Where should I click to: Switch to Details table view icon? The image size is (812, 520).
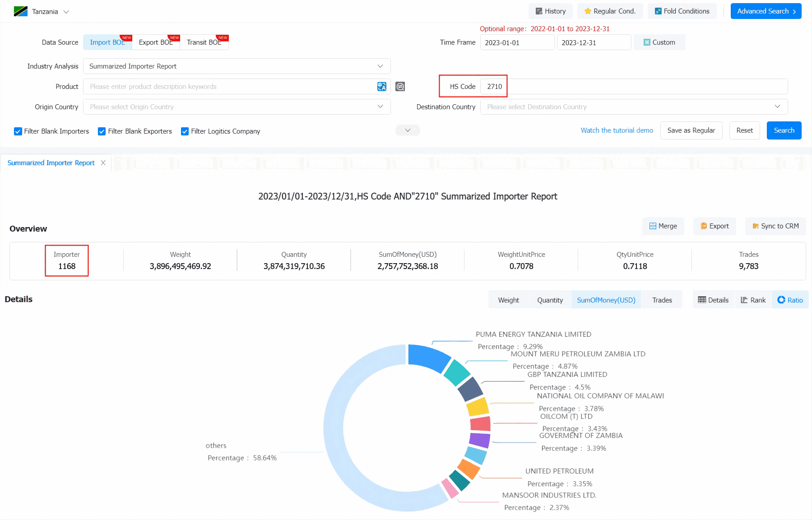point(702,300)
